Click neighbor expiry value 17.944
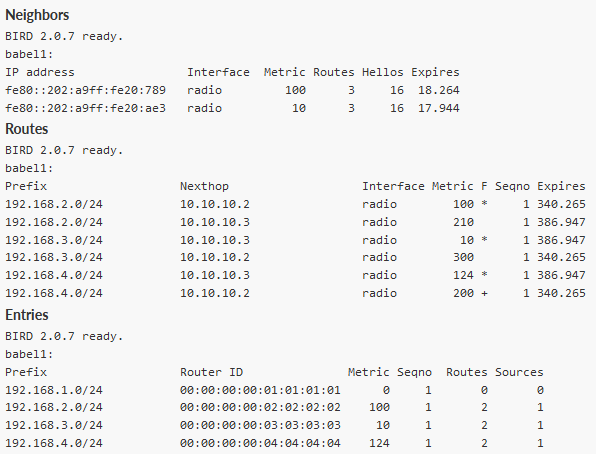The width and height of the screenshot is (596, 454). point(439,108)
